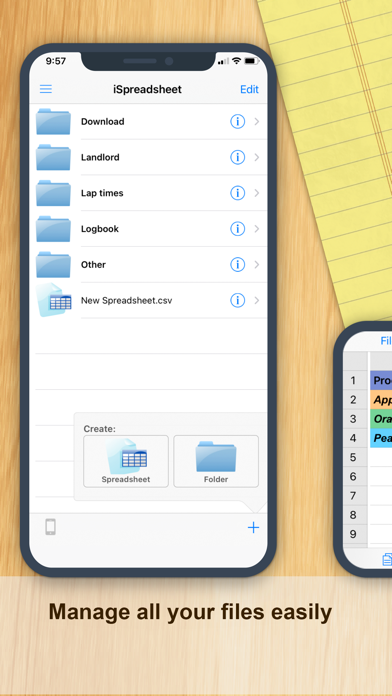Viewport: 392px width, 696px height.
Task: Select row 3 header in second phone
Action: pyautogui.click(x=355, y=419)
